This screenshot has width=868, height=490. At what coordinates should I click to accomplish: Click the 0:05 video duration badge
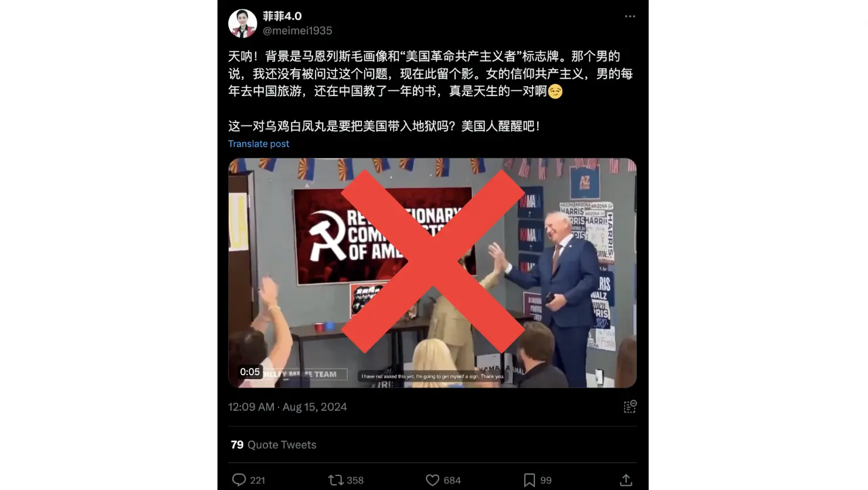point(250,372)
